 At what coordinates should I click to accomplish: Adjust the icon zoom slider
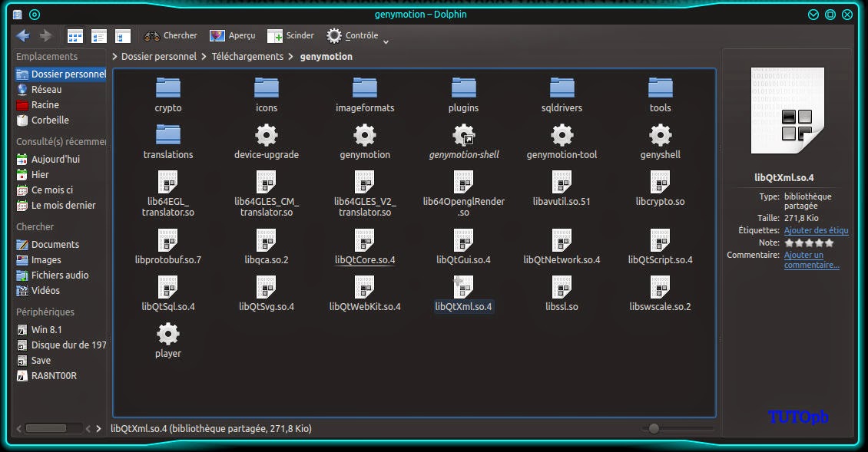[x=654, y=429]
